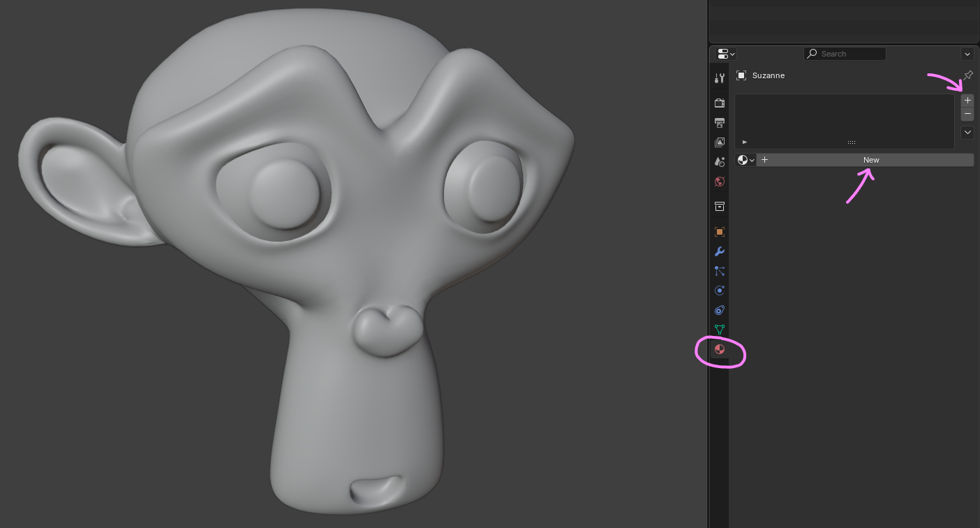Open the Scene properties tab
980x528 pixels.
click(x=720, y=162)
